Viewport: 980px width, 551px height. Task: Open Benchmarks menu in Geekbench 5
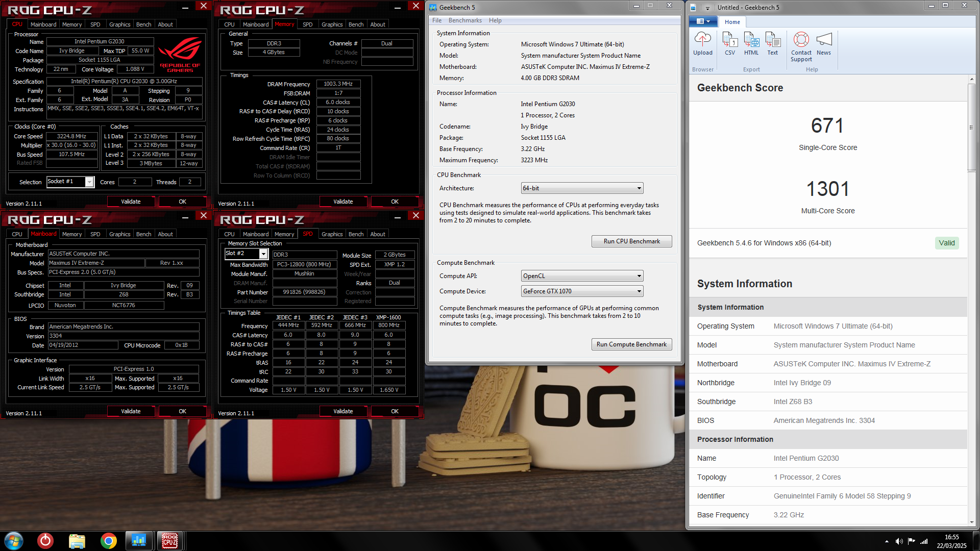click(465, 20)
